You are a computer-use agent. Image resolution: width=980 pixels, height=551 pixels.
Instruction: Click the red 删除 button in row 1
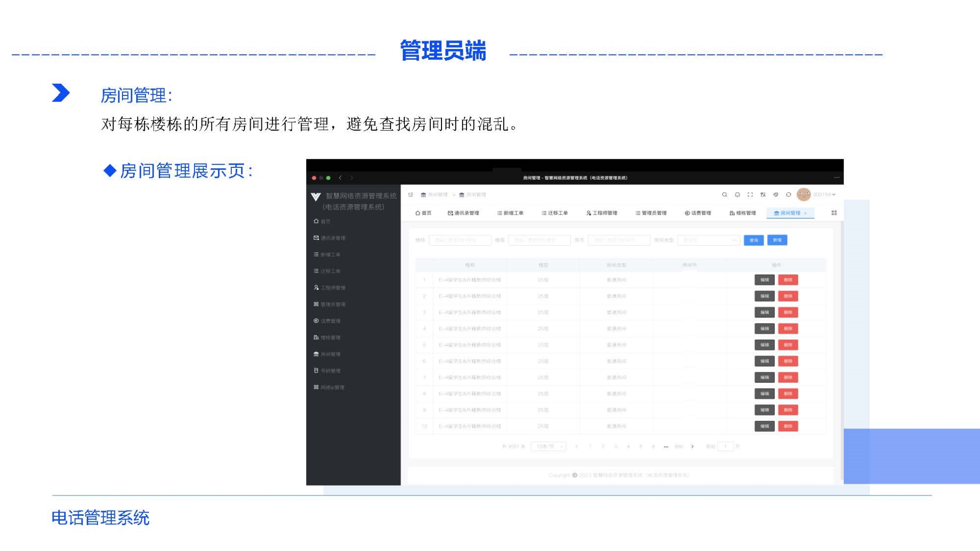tap(788, 280)
